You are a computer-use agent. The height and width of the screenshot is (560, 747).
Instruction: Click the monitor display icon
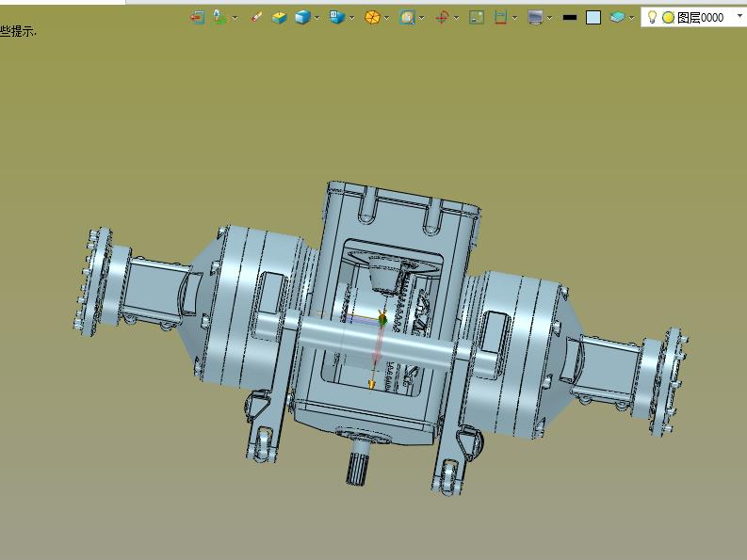tap(535, 18)
